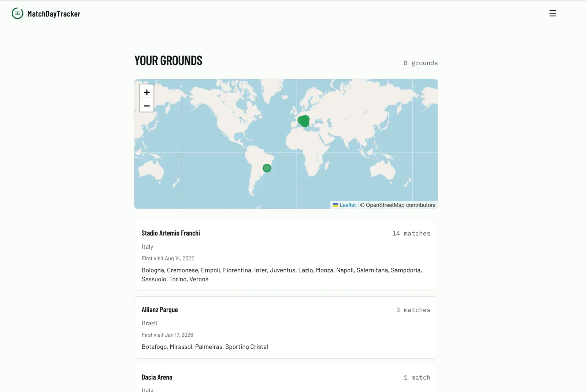Click OpenStreetMap contributors attribution text
586x392 pixels.
point(398,205)
